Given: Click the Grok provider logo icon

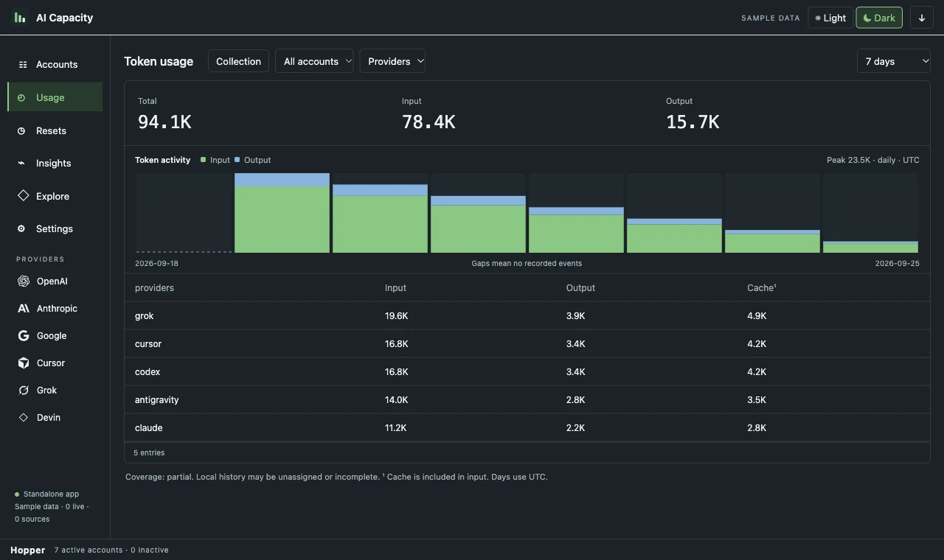Looking at the screenshot, I should pyautogui.click(x=24, y=390).
